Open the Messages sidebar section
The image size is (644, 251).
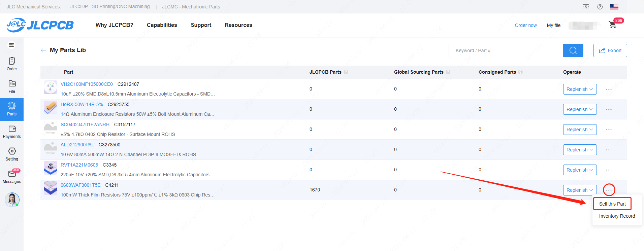(x=12, y=177)
